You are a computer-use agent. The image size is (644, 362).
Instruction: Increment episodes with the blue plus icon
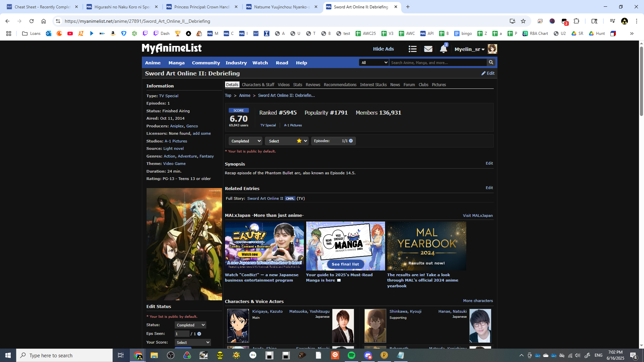[351, 141]
